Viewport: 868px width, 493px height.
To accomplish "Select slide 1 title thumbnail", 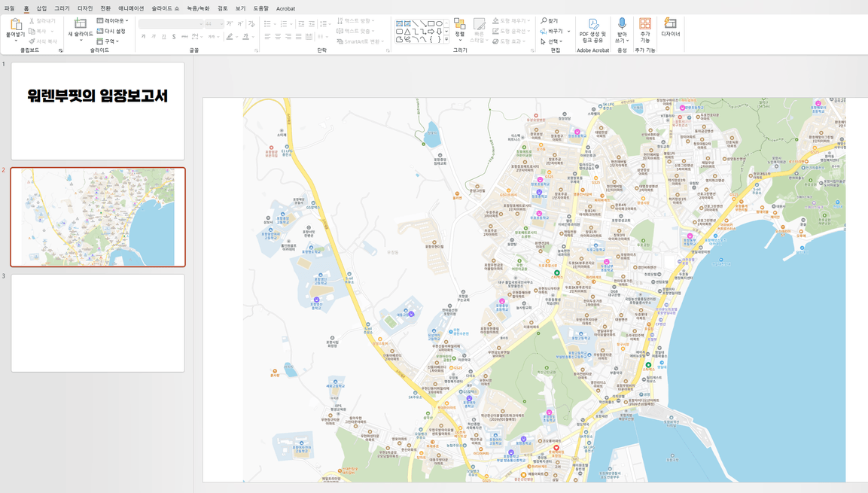I will [x=98, y=111].
